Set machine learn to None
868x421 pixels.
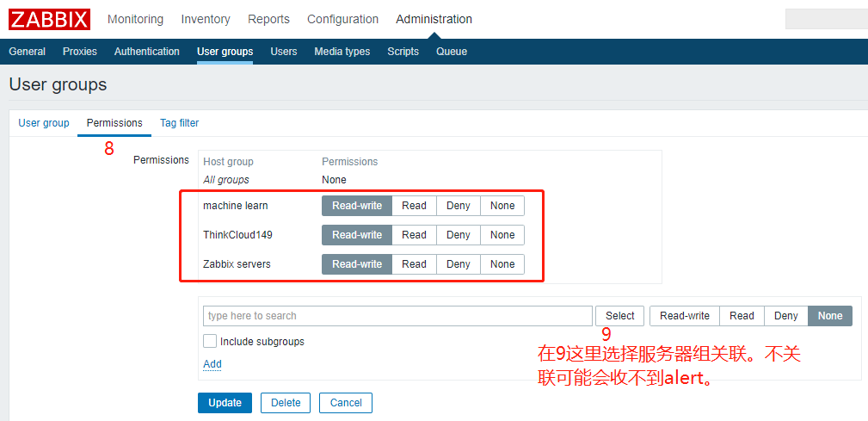(502, 206)
